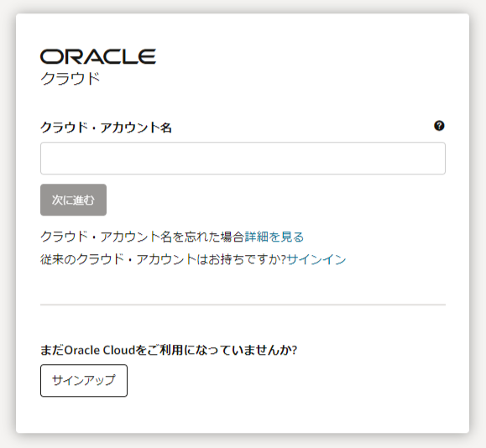
Task: Proceed with the grey next button
Action: 74,200
